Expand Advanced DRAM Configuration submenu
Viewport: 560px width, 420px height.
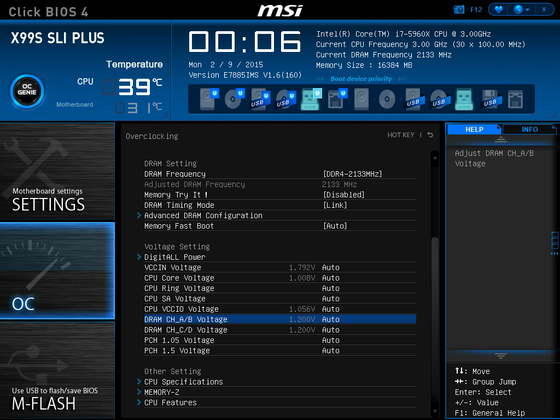[203, 216]
